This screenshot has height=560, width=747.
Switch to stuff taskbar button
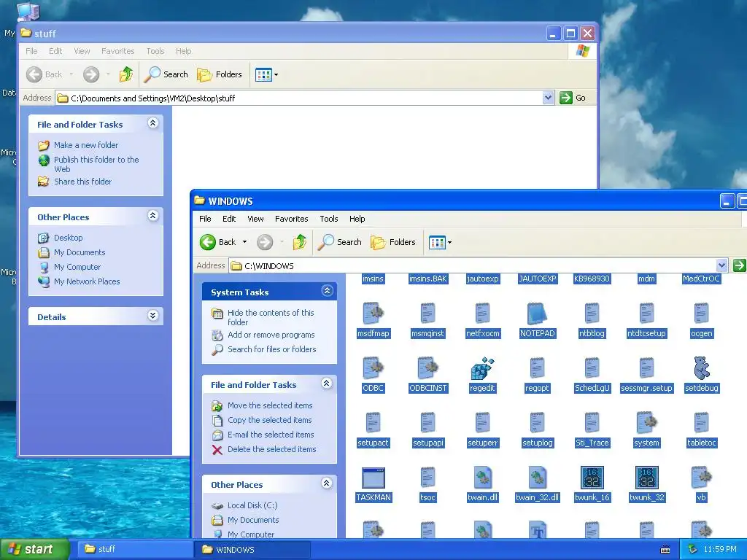pos(135,550)
